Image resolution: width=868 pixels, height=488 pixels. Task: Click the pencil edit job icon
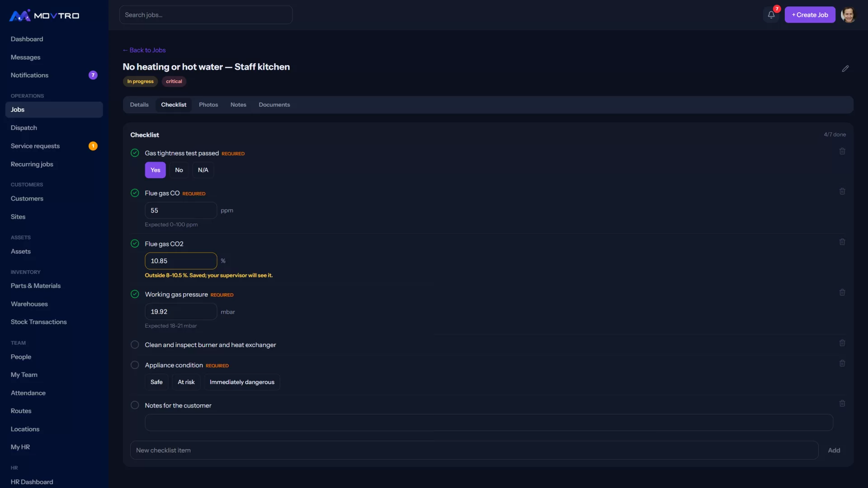845,69
